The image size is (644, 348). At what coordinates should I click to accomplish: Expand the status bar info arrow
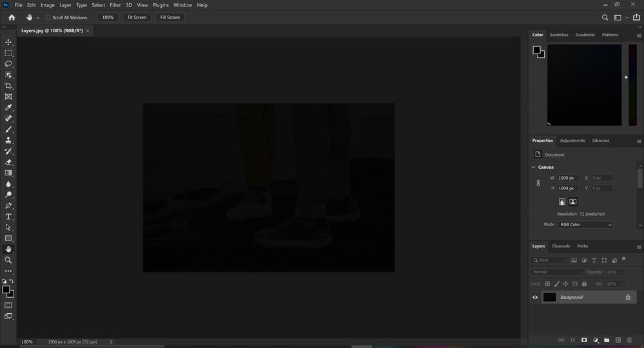[111, 342]
